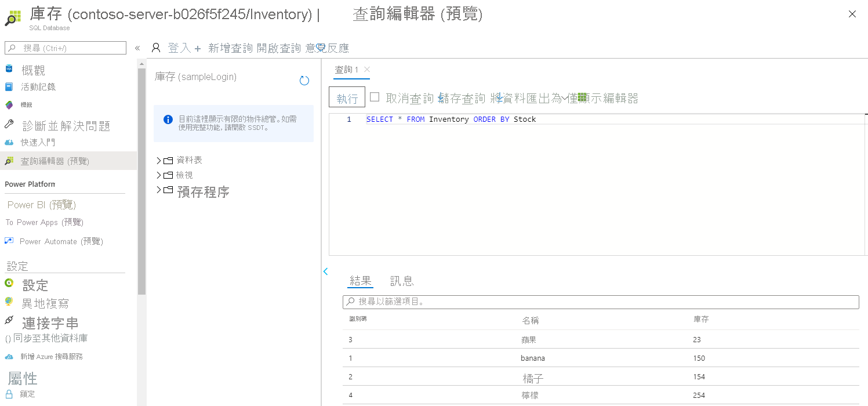
Task: Open the 查詢編輯器 (預覽) query editor icon
Action: pyautogui.click(x=9, y=161)
